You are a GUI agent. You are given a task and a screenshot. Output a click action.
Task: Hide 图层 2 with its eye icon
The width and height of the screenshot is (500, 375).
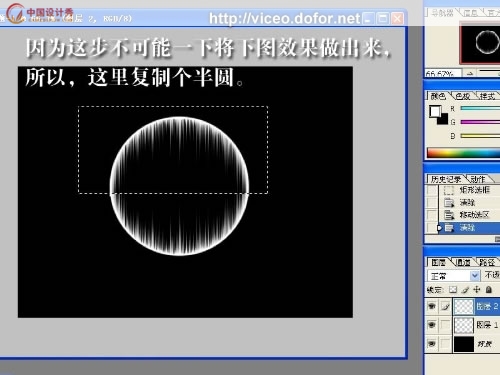tap(432, 306)
